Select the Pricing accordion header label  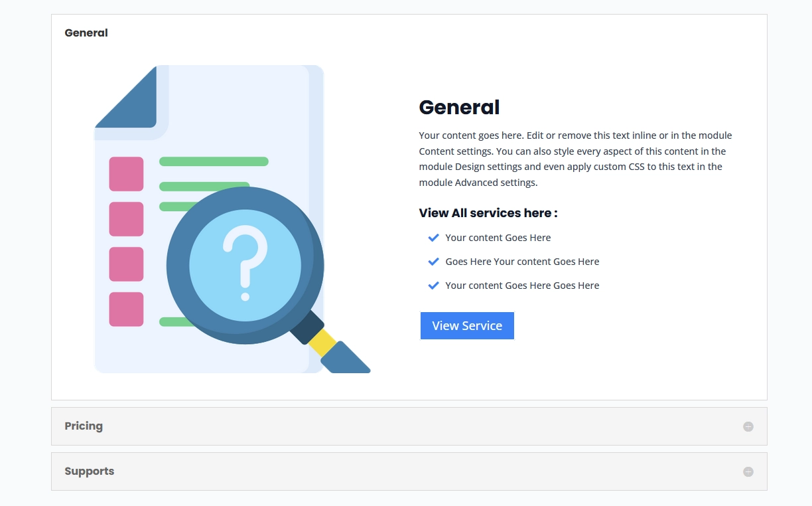pos(84,426)
